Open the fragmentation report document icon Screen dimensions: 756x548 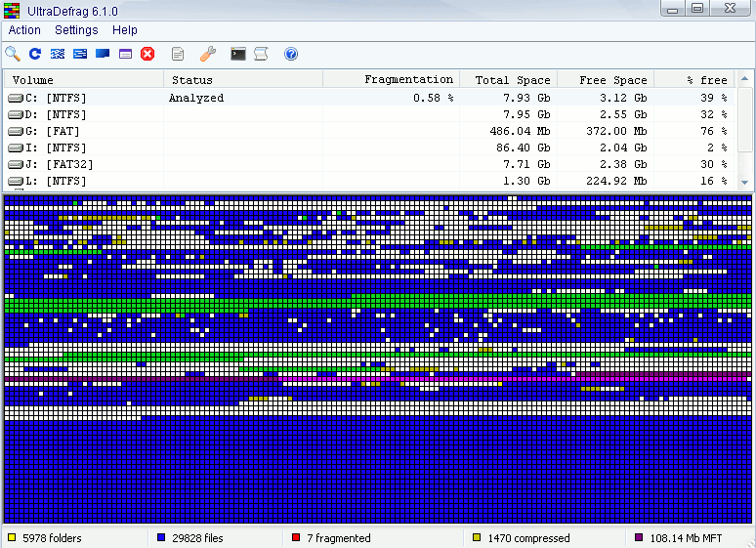point(178,54)
